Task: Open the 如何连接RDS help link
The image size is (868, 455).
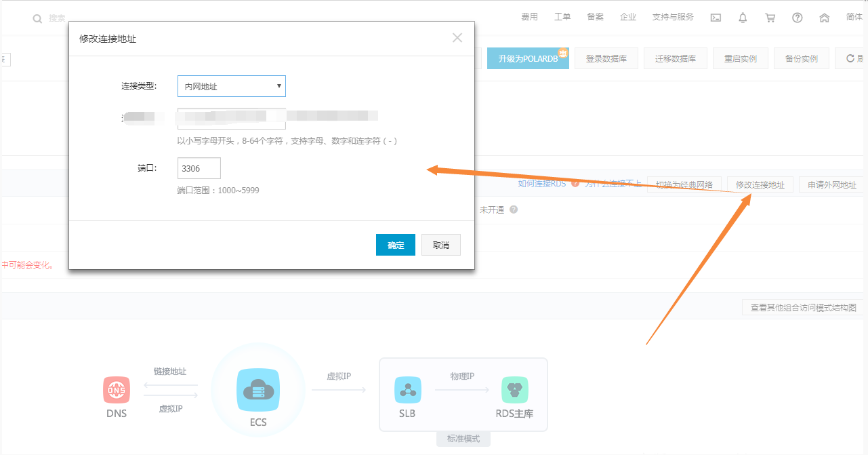Action: click(x=542, y=183)
